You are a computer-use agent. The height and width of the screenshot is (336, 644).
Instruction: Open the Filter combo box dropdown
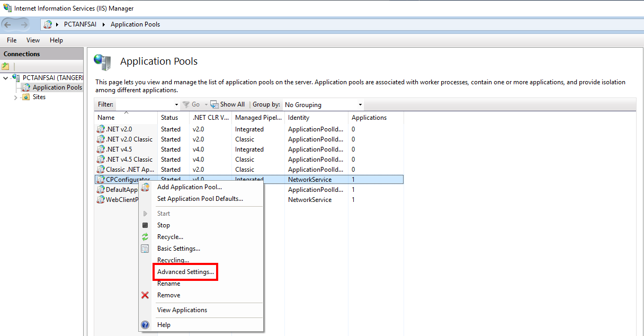[176, 105]
